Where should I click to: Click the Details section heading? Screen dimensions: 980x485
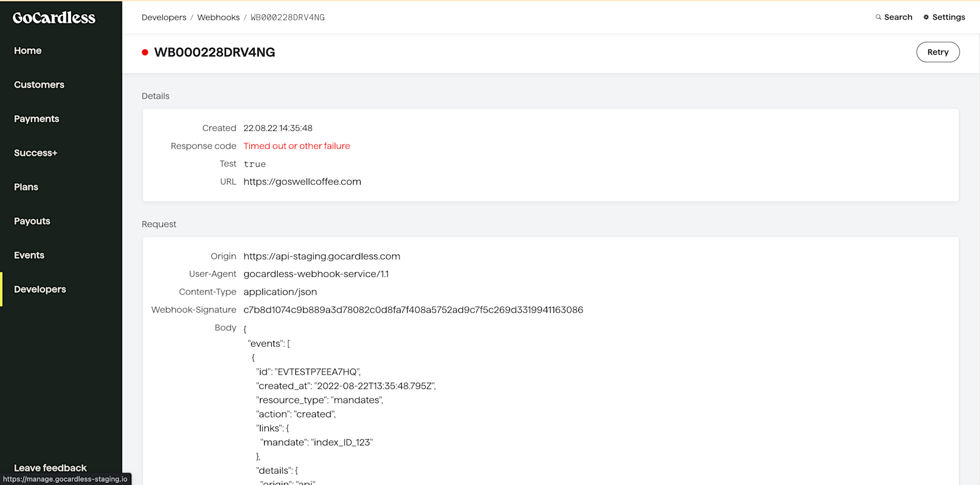click(155, 96)
